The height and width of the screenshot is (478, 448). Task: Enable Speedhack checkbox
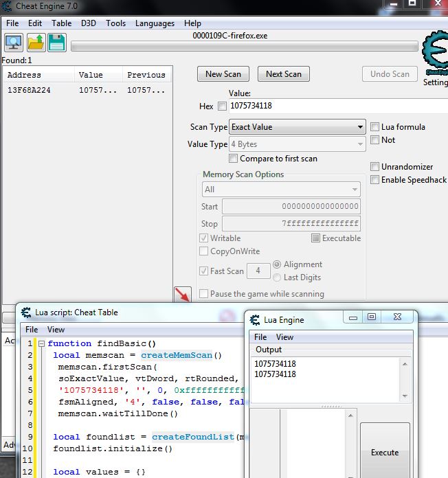(x=375, y=180)
